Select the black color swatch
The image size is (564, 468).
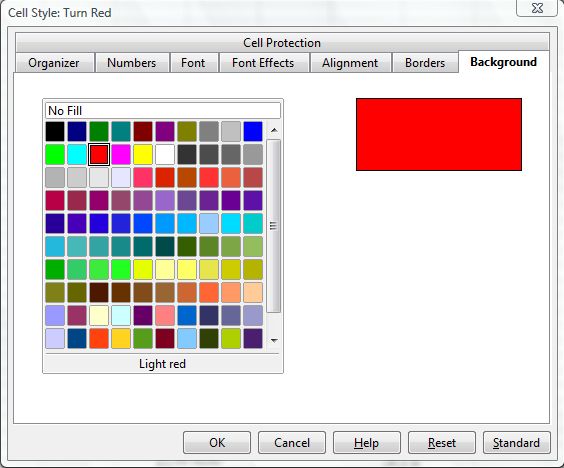(55, 131)
